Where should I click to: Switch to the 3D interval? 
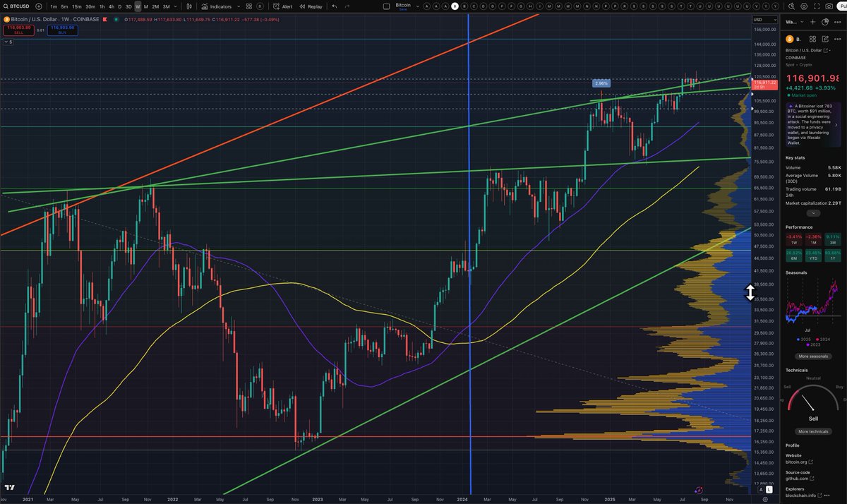(x=128, y=6)
